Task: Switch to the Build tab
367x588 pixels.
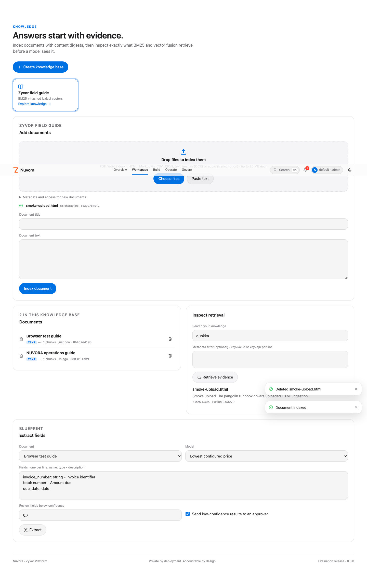Action: pos(156,170)
